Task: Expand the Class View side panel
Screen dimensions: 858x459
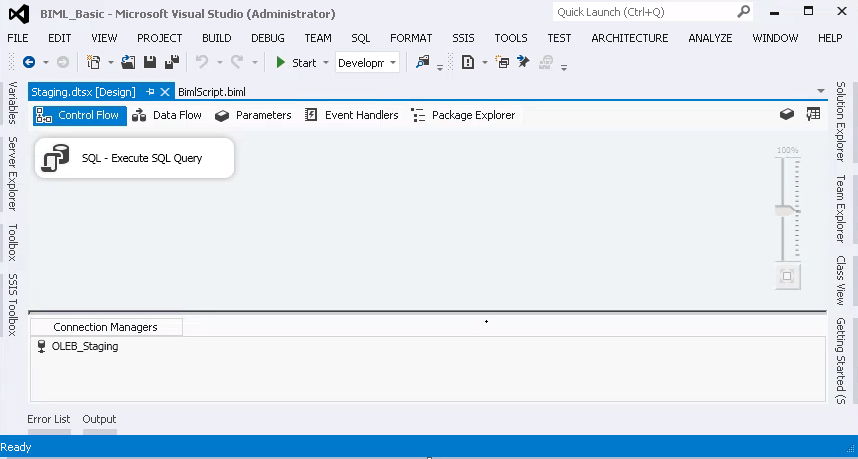Action: (x=840, y=280)
